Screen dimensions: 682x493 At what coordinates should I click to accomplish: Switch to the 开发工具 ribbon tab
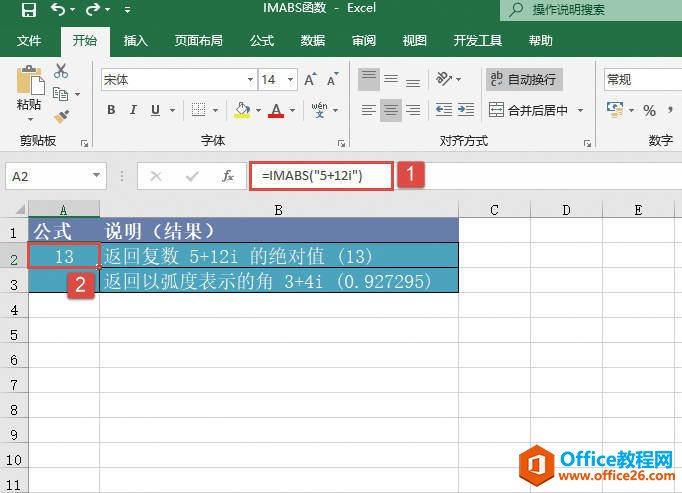pyautogui.click(x=478, y=41)
